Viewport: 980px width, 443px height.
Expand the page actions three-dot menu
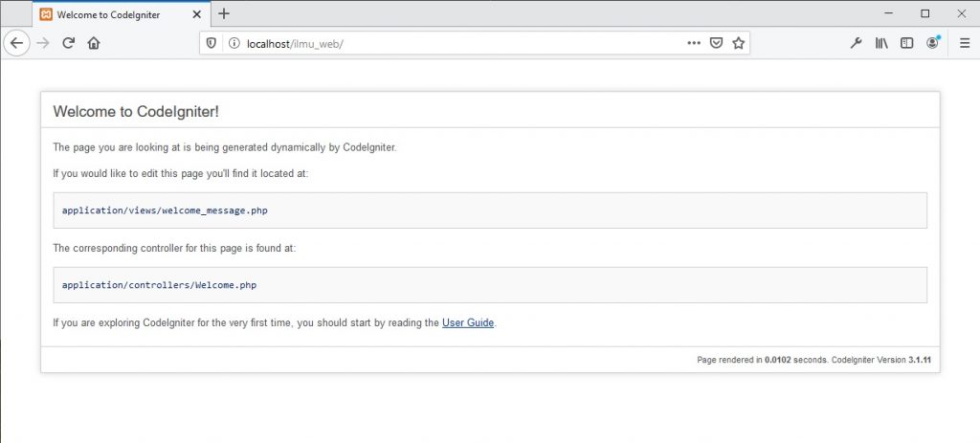[694, 43]
